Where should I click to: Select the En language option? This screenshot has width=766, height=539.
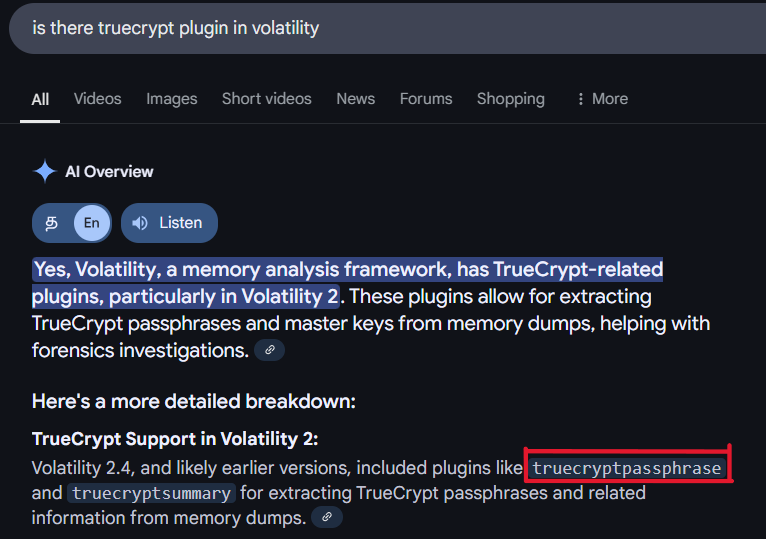(x=91, y=223)
